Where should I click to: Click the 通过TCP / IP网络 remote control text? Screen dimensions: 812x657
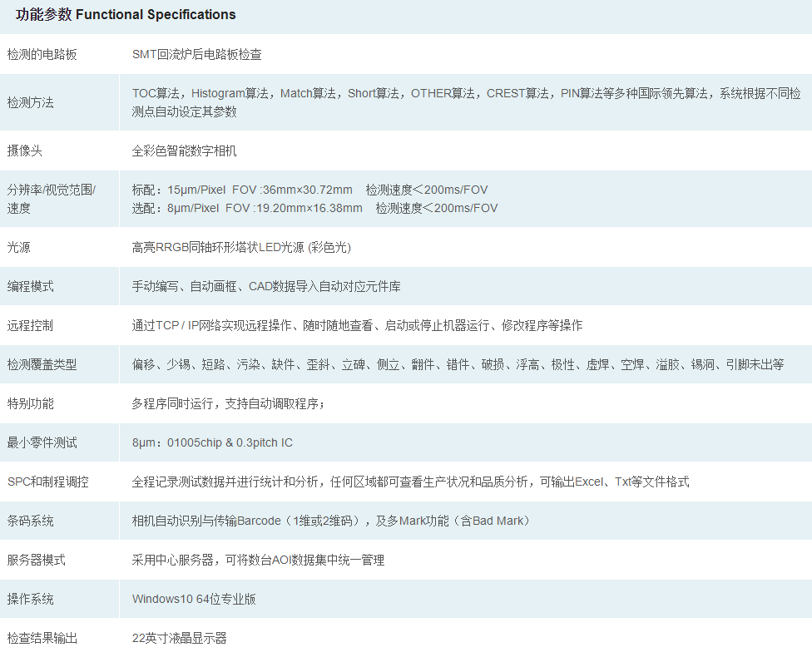click(357, 325)
